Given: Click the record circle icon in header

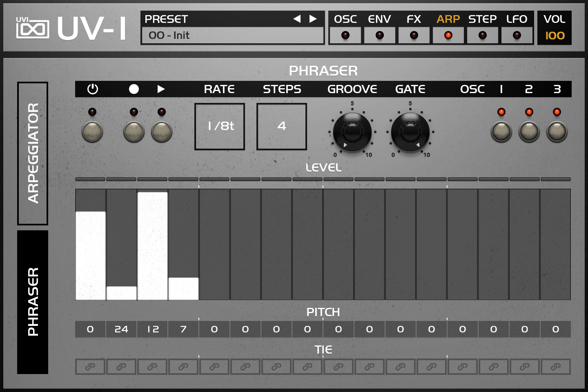Looking at the screenshot, I should coord(134,89).
